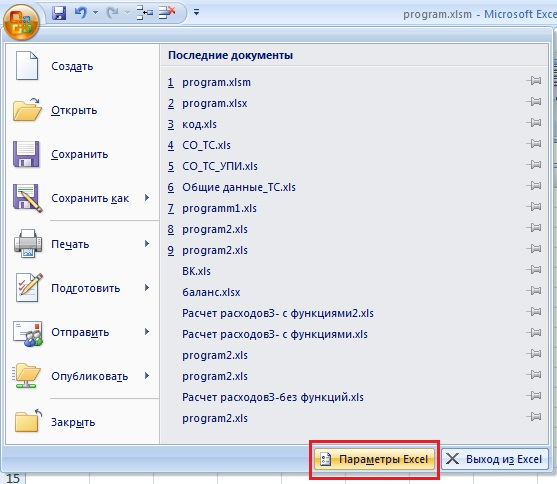Choose Сохранить in Office menu

[82, 154]
